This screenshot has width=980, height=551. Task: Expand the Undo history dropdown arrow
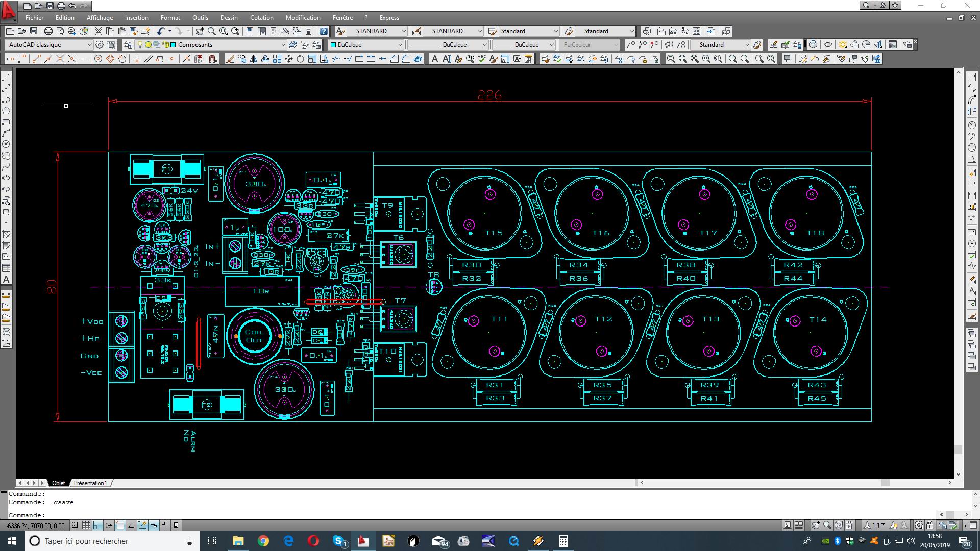(169, 31)
